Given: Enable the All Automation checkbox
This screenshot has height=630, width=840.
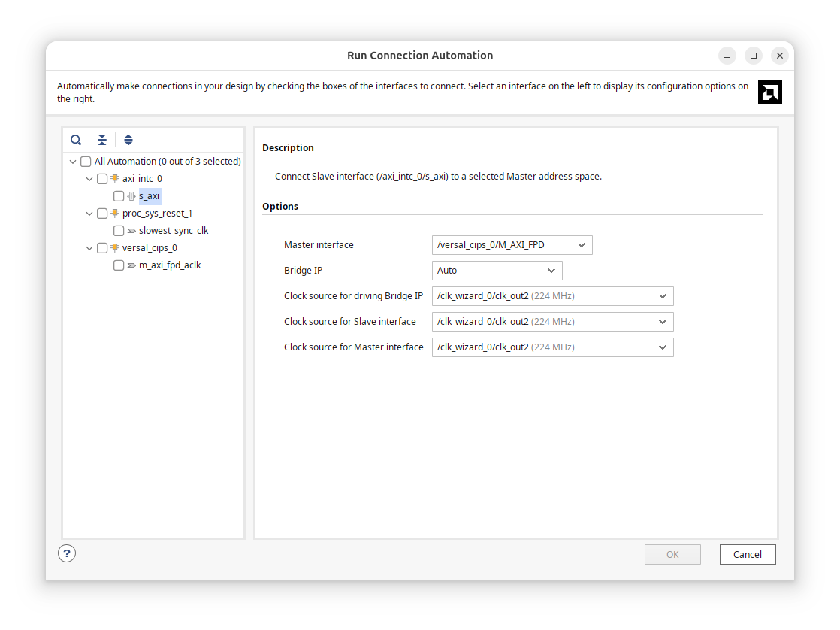Looking at the screenshot, I should (86, 162).
